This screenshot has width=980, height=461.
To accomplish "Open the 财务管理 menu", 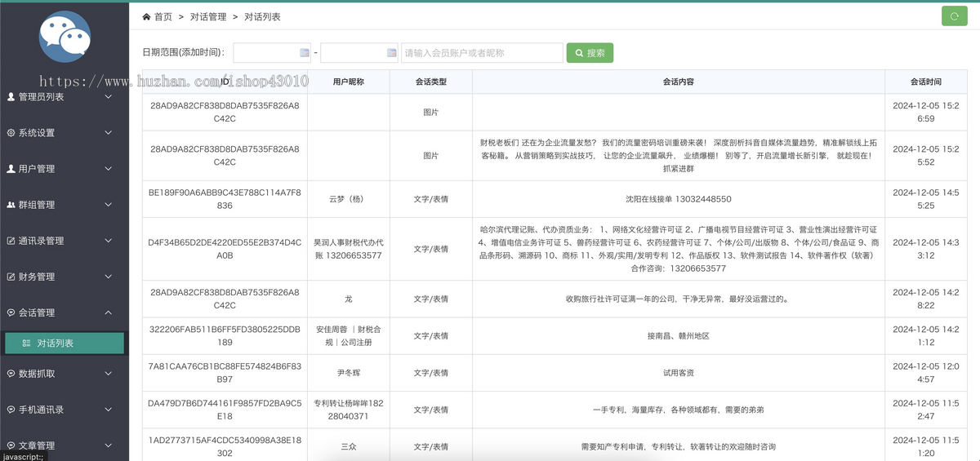I will coord(65,277).
